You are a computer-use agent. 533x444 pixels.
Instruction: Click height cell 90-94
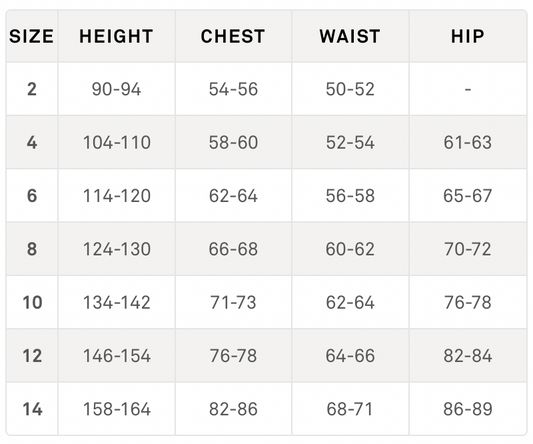click(x=116, y=89)
